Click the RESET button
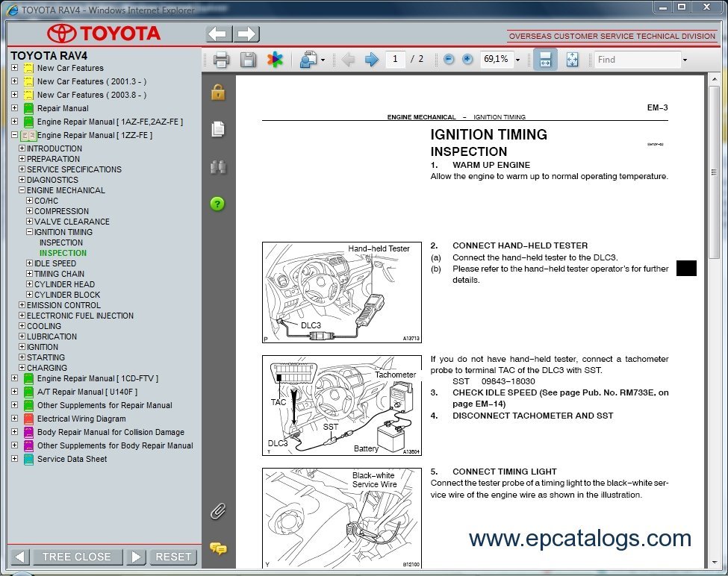 point(173,557)
